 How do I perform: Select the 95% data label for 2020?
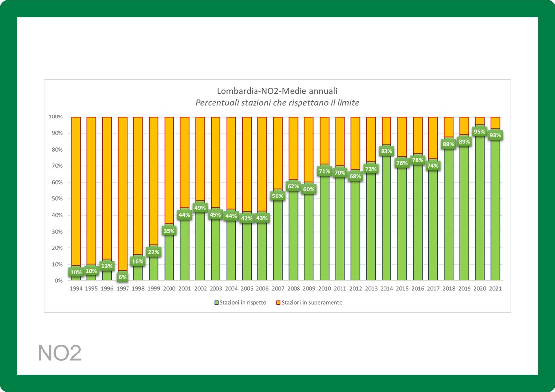tap(480, 132)
